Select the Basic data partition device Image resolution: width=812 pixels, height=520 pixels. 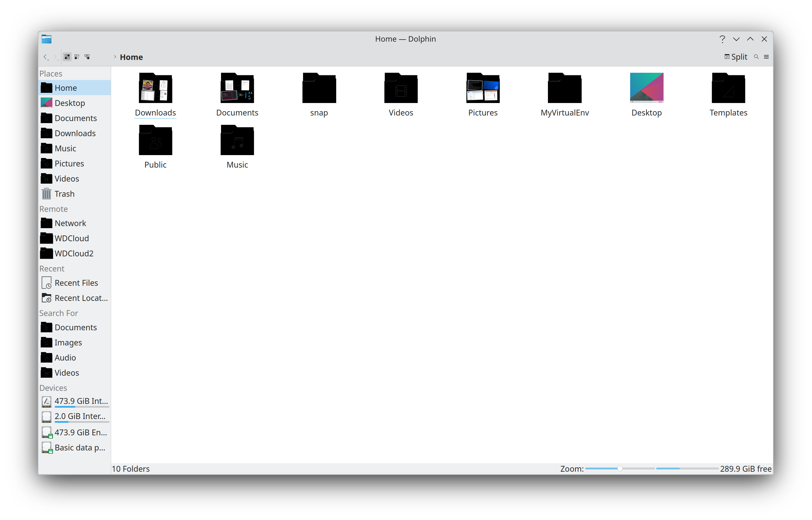click(x=74, y=448)
